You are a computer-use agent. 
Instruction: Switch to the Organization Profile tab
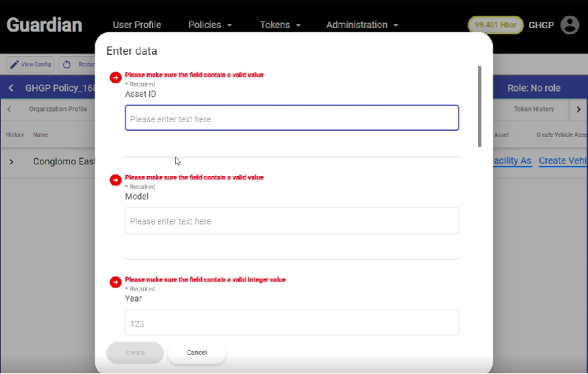point(58,109)
